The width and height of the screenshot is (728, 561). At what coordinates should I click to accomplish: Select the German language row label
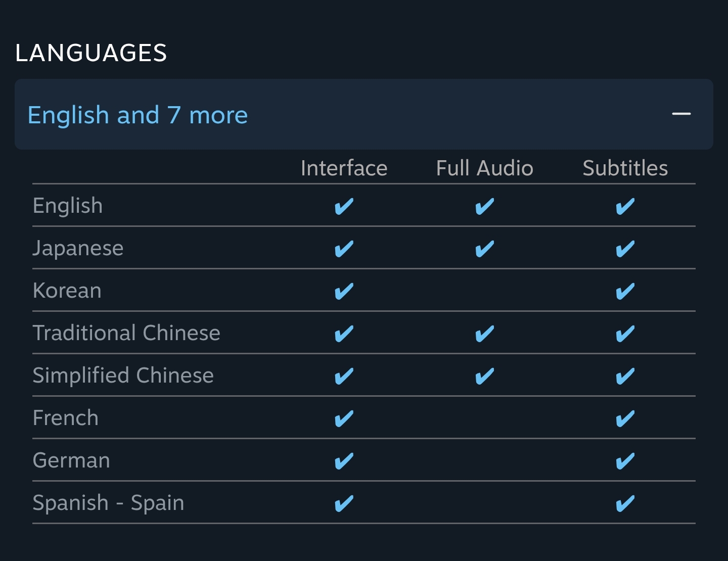point(71,460)
